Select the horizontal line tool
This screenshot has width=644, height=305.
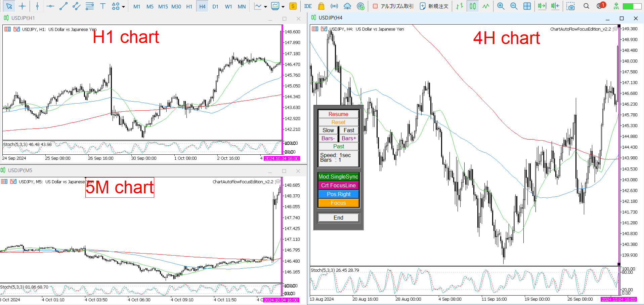[x=50, y=6]
